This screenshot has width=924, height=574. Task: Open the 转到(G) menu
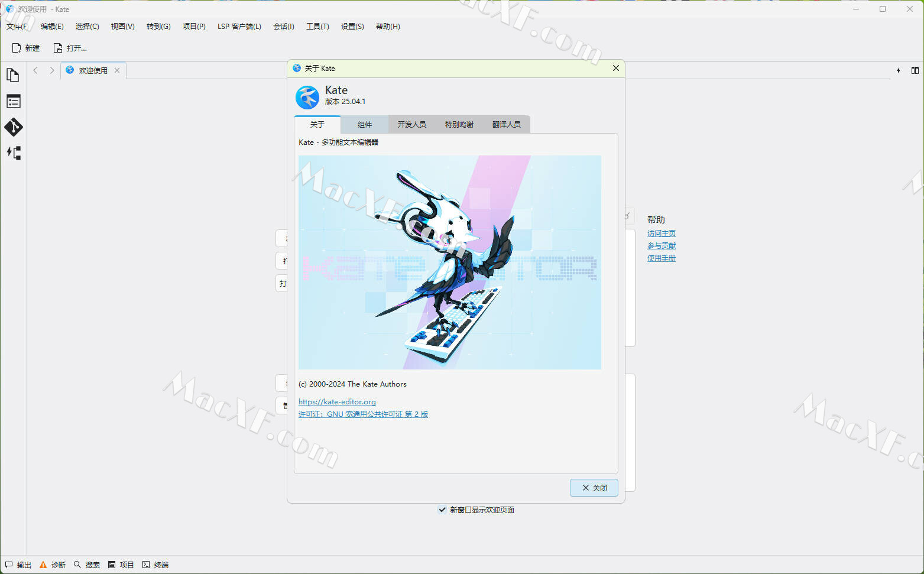(x=158, y=27)
